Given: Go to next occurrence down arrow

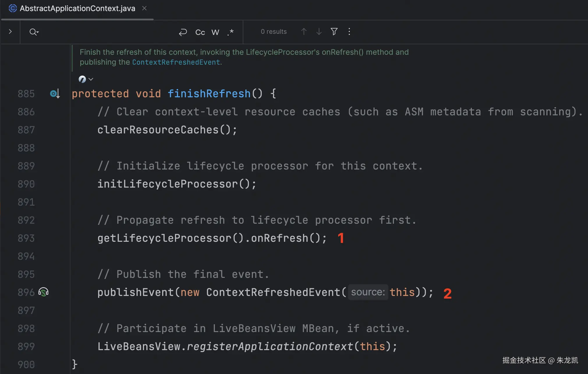Looking at the screenshot, I should [319, 31].
